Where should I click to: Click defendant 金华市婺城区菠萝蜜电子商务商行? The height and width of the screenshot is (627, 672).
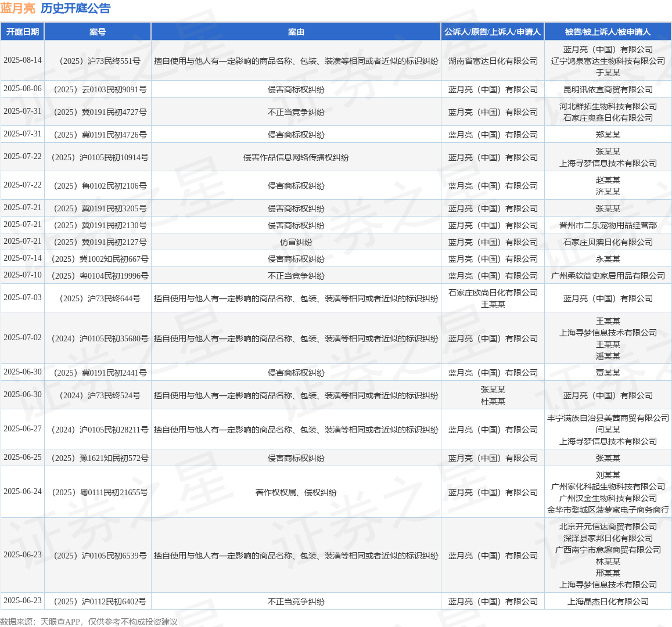pyautogui.click(x=608, y=510)
